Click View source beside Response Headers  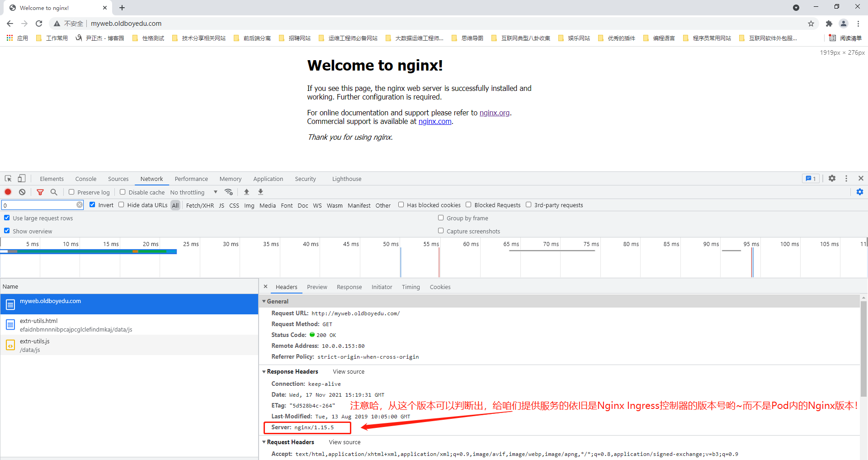349,372
